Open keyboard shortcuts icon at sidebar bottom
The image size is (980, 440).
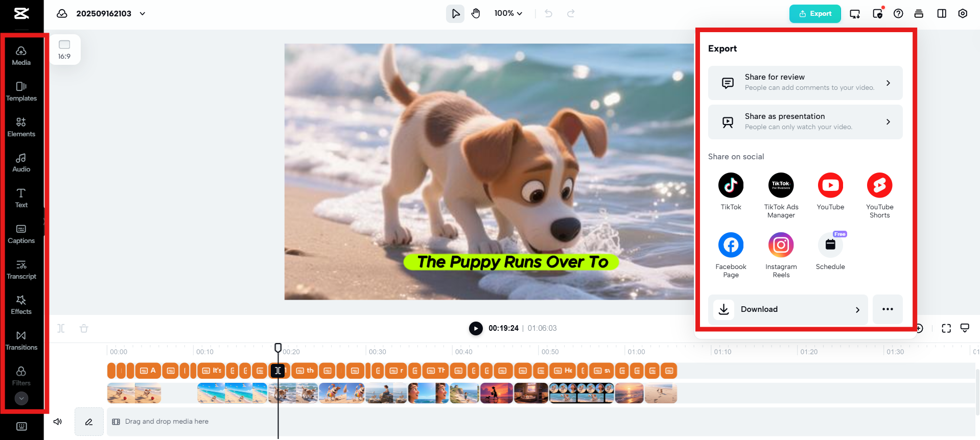pyautogui.click(x=21, y=426)
